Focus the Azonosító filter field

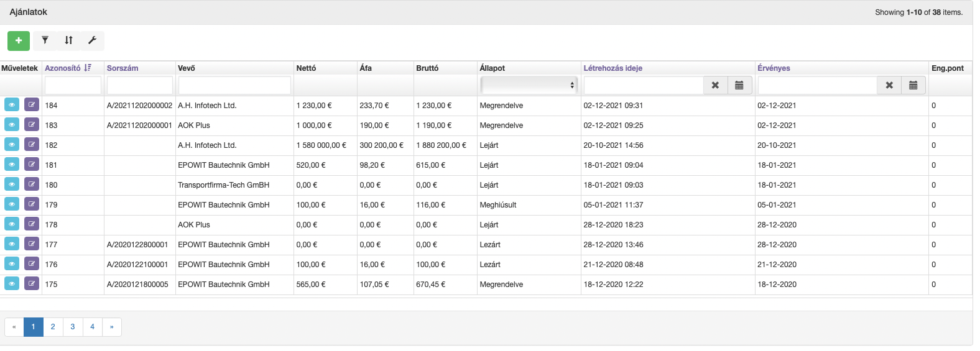[73, 85]
